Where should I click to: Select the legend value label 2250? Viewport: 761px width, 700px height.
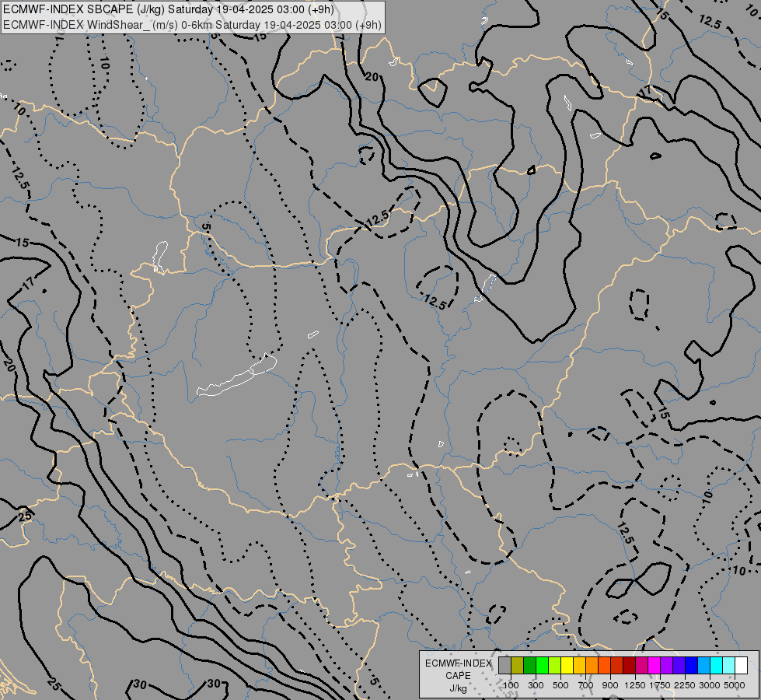tap(685, 685)
